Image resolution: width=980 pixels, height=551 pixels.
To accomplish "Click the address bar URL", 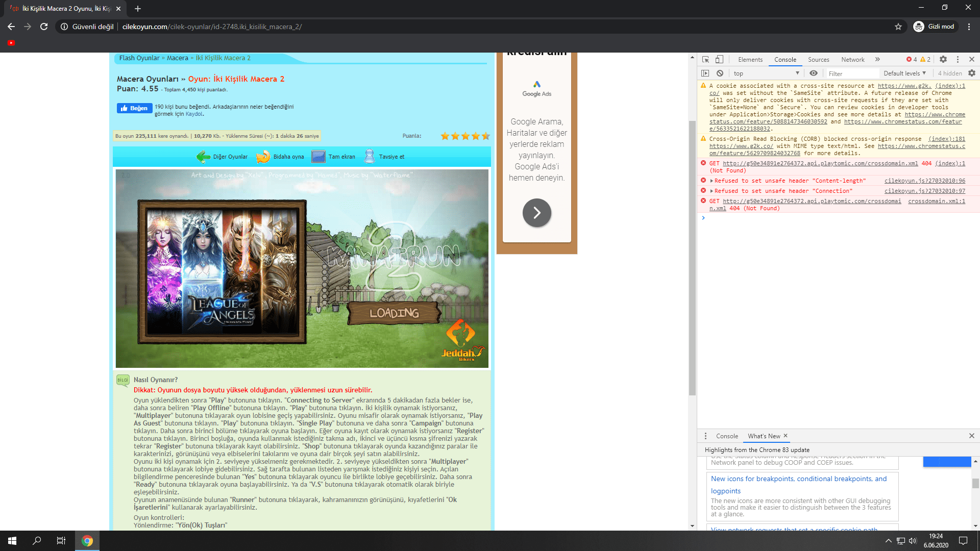I will tap(212, 27).
